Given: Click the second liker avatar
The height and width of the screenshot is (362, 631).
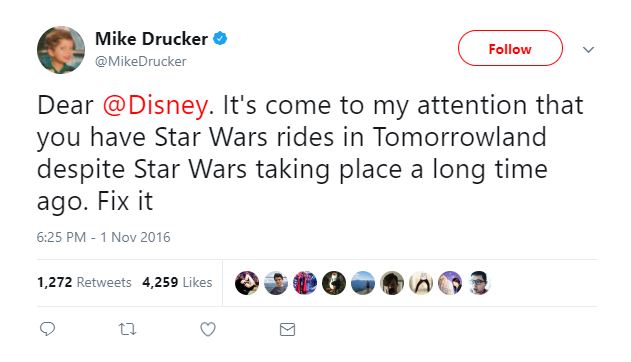Looking at the screenshot, I should (x=276, y=283).
